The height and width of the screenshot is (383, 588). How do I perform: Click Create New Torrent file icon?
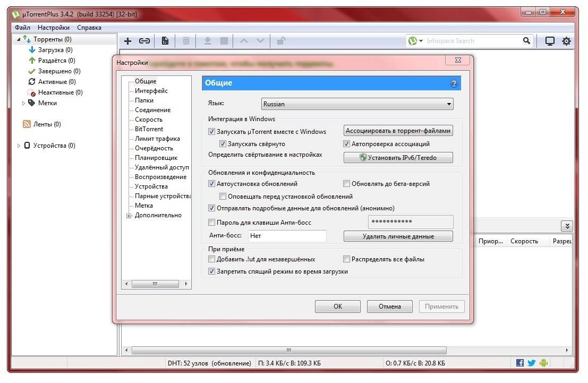click(165, 41)
